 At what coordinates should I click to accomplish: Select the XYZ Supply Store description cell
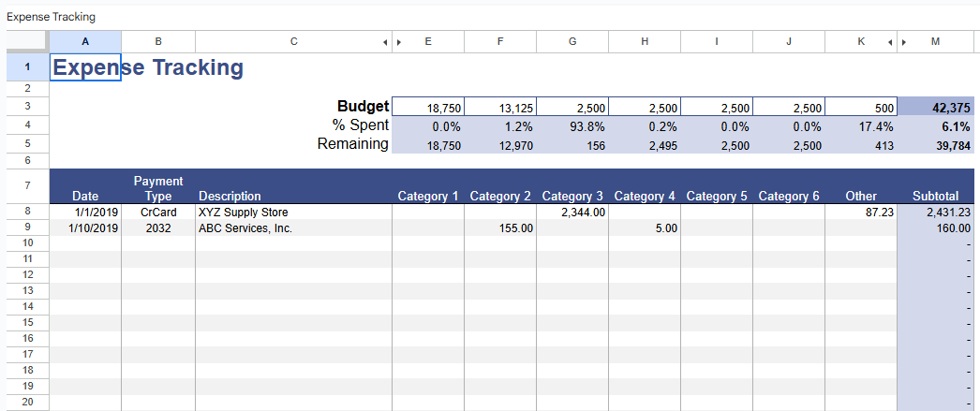(293, 213)
